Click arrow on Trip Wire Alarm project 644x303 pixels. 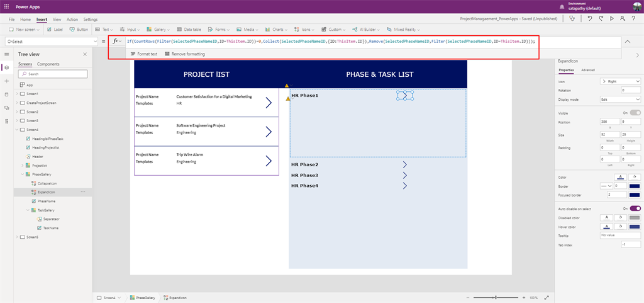269,161
